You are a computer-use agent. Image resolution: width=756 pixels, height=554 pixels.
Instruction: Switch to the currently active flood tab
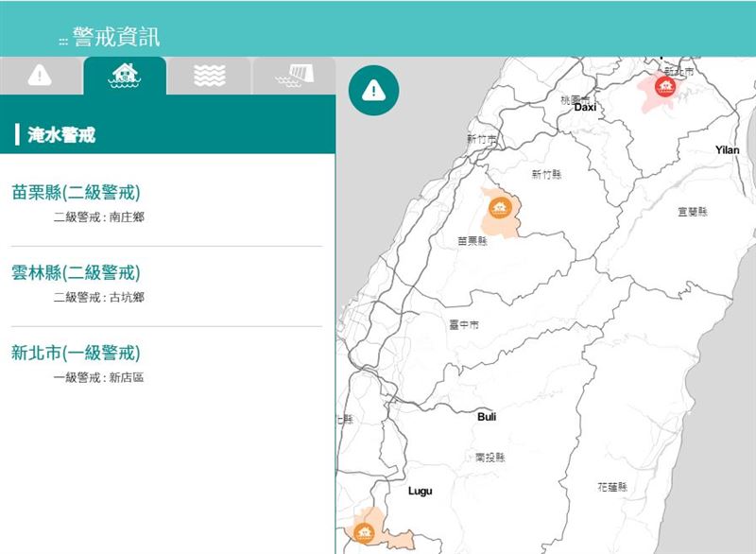coord(124,76)
